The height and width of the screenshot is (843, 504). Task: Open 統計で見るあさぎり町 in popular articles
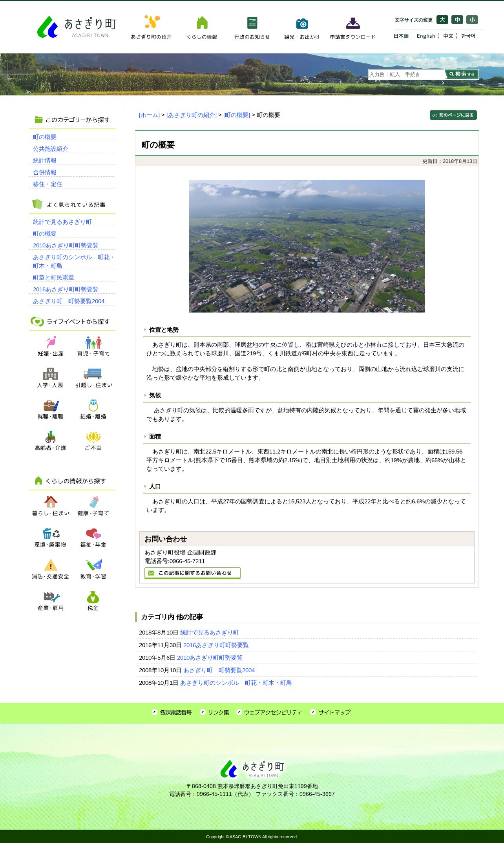pos(62,222)
